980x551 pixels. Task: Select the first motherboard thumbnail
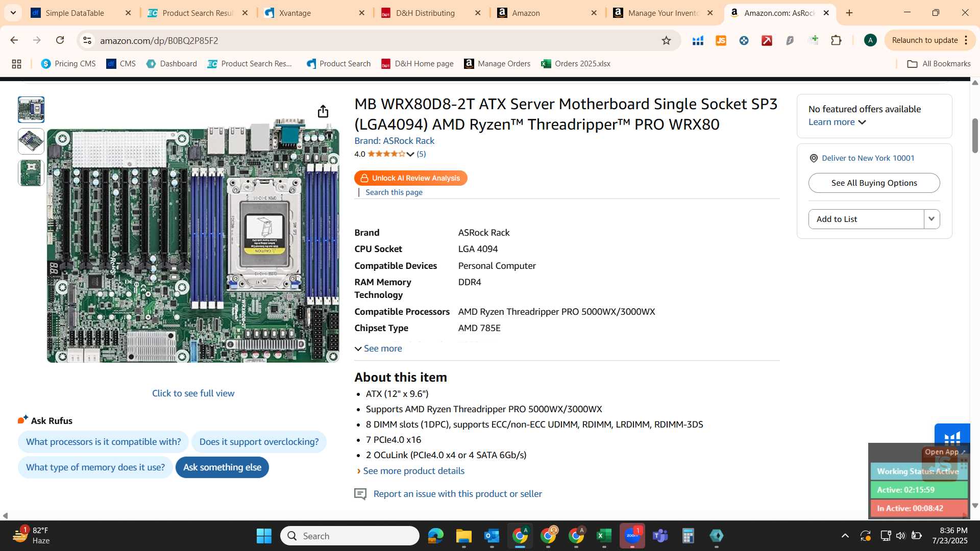(x=31, y=110)
